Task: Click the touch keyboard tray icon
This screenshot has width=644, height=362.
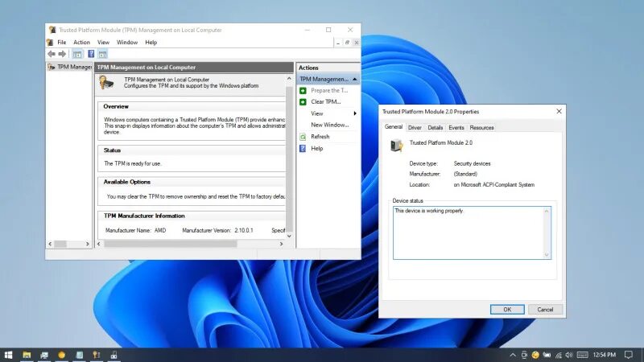Action: pos(582,355)
